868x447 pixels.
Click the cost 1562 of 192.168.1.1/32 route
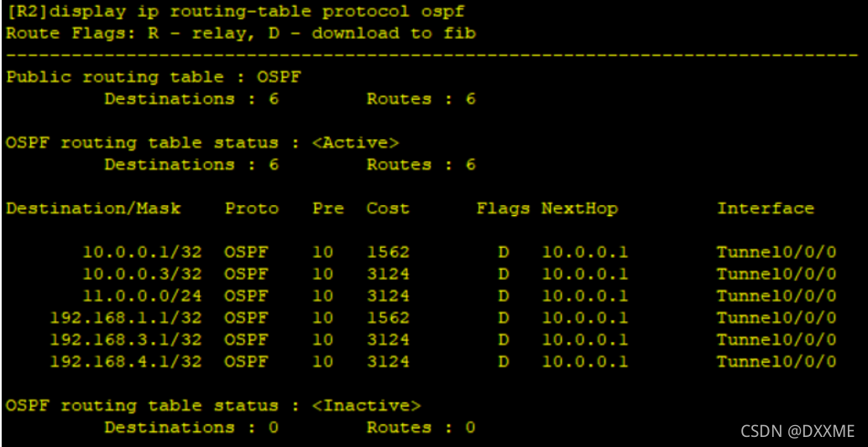[x=388, y=318]
